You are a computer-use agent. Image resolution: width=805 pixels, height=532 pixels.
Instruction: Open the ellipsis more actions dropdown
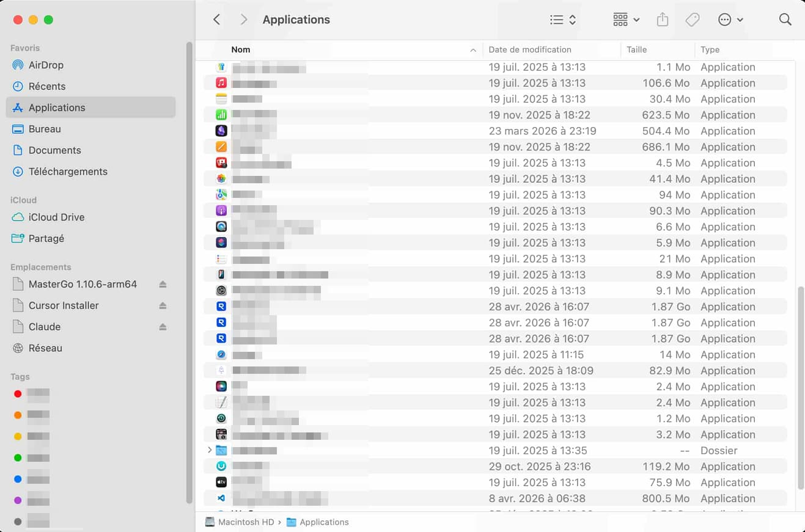[731, 20]
